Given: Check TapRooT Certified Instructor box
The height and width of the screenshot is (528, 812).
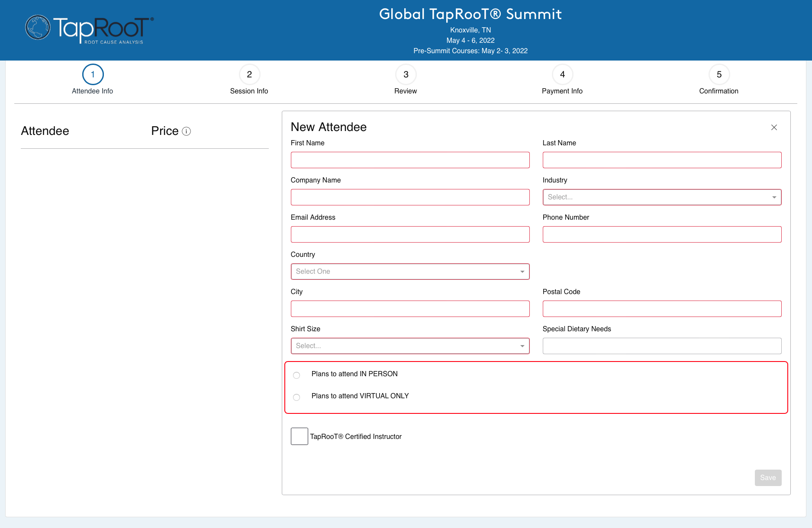Looking at the screenshot, I should (x=299, y=436).
